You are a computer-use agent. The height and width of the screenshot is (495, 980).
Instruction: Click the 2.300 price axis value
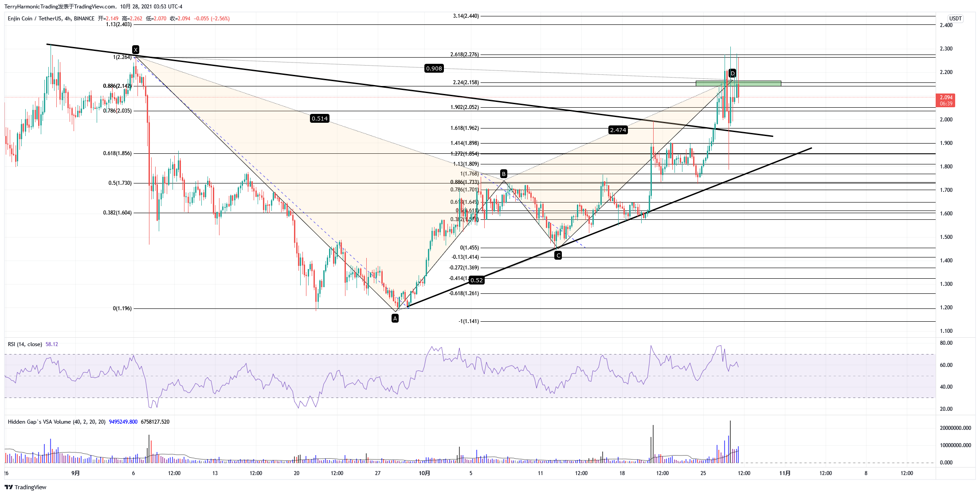click(946, 49)
